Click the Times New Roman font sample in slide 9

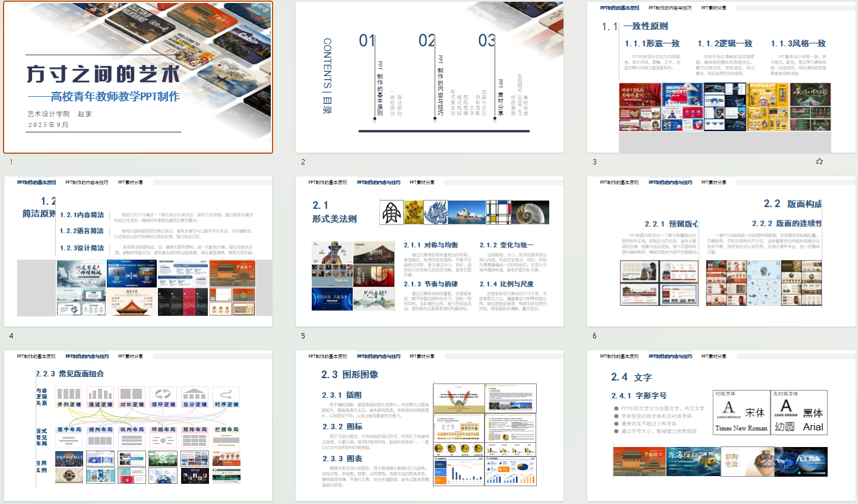coord(741,428)
